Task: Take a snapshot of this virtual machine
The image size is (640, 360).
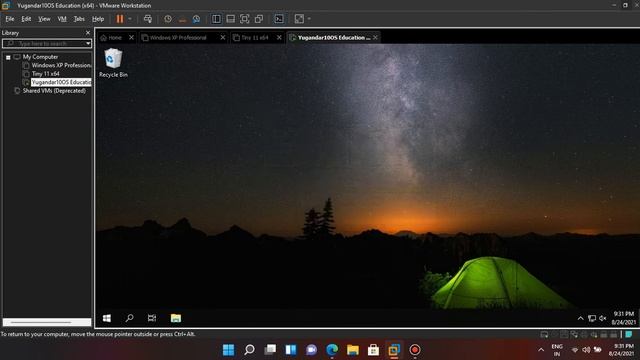Action: (168, 19)
